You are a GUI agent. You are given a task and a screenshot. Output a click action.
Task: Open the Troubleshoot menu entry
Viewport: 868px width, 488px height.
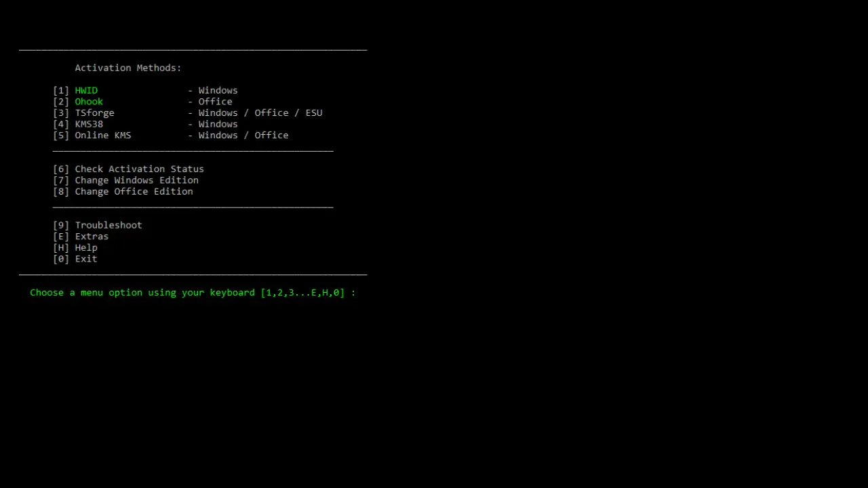(x=108, y=225)
